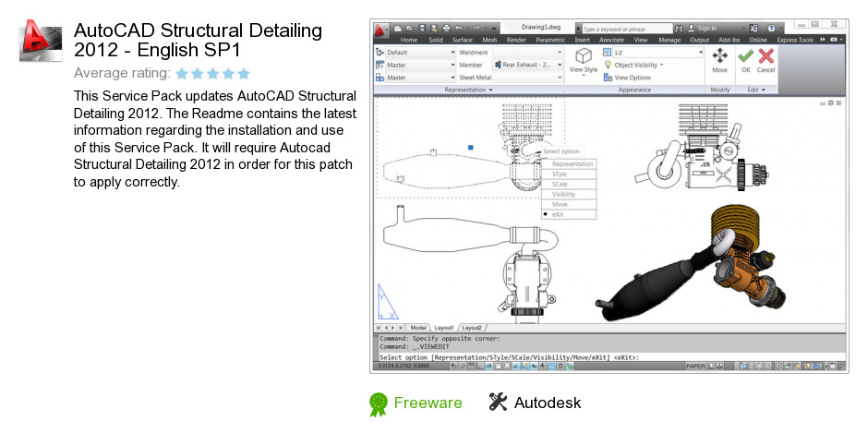
Task: Toggle Snap mode in the status bar
Action: click(x=462, y=366)
